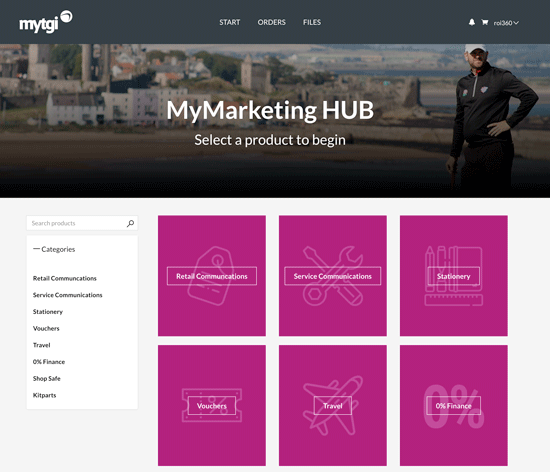Open the ORDERS menu item
Image resolution: width=550 pixels, height=472 pixels.
pos(271,22)
